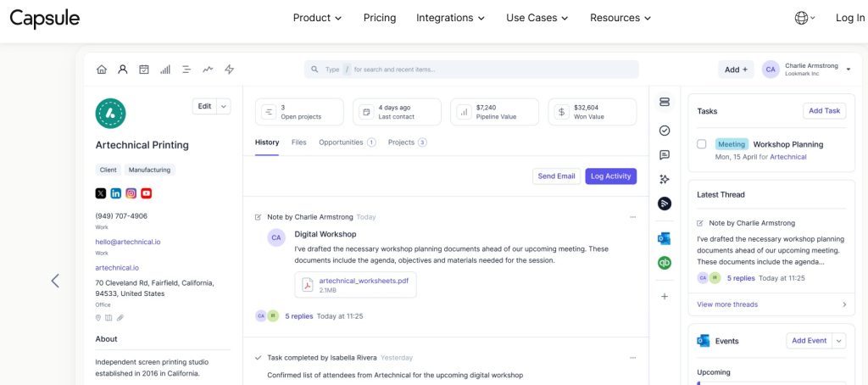Open the contacts person icon
This screenshot has width=868, height=385.
123,70
